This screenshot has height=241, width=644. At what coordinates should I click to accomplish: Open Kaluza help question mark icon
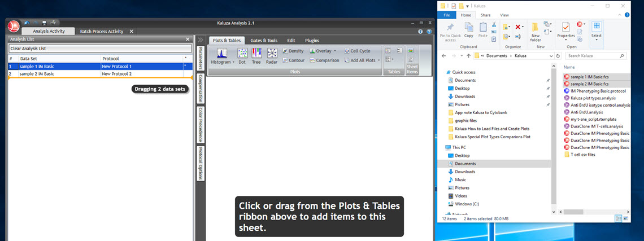point(429,31)
